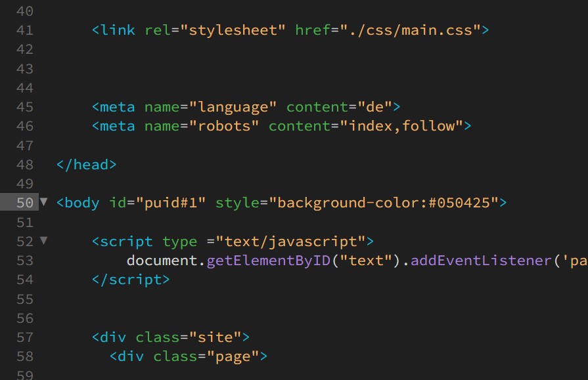This screenshot has width=588, height=380.
Task: Click empty line 43 in the editor
Action: click(x=263, y=69)
